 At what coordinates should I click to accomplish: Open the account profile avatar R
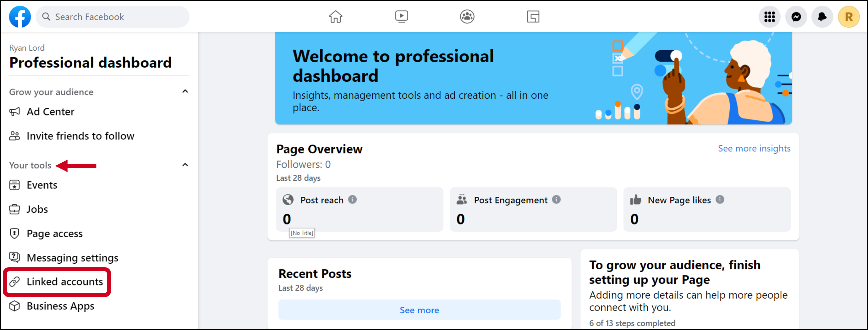(x=848, y=17)
